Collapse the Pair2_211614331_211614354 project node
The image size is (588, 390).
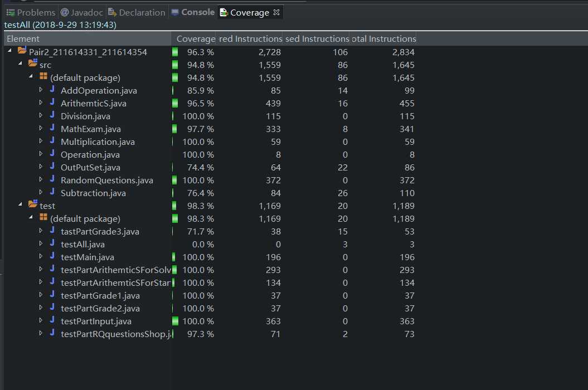pyautogui.click(x=9, y=50)
